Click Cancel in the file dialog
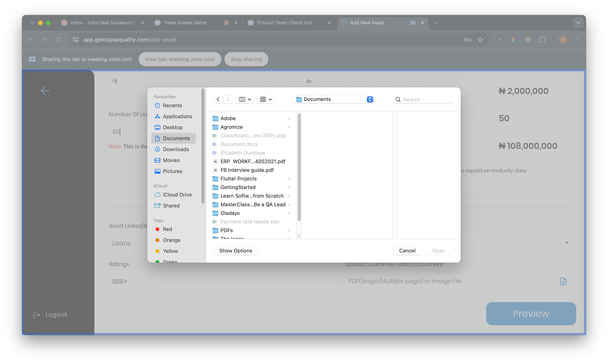Image resolution: width=608 pixels, height=364 pixels. (x=407, y=251)
